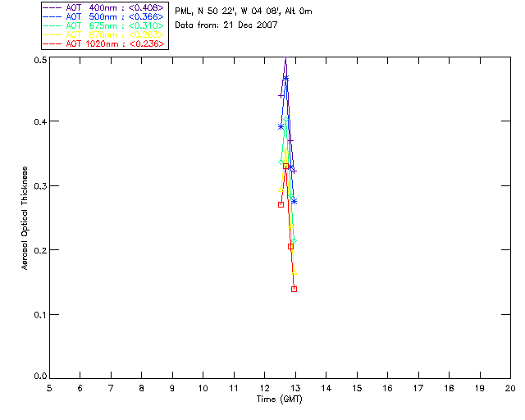Viewport: 525px width, 420px height.
Task: Click the y-axis tick label 0.2
Action: (40, 250)
